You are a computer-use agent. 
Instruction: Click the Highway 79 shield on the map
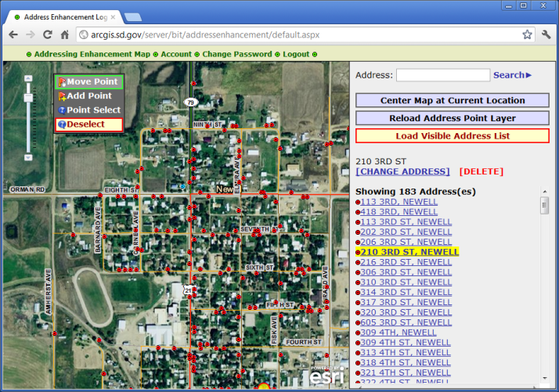pyautogui.click(x=191, y=102)
